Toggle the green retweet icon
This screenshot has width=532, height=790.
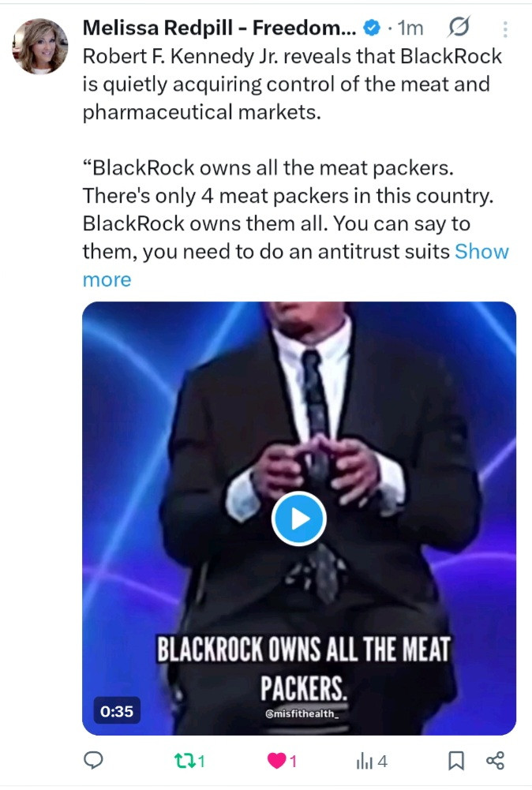[x=181, y=761]
